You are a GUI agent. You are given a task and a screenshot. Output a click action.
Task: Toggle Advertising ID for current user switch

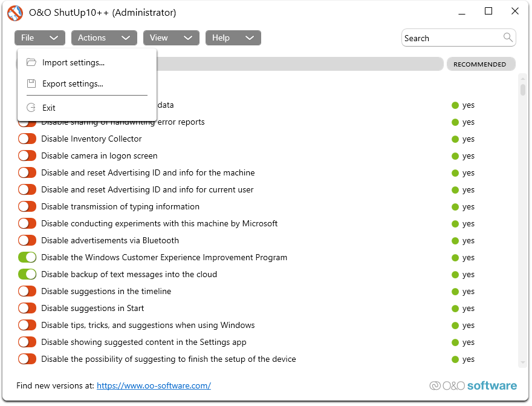pyautogui.click(x=27, y=190)
